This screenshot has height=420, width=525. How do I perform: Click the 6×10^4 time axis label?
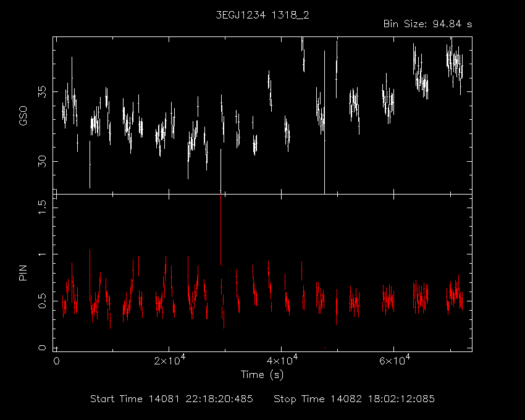click(395, 360)
